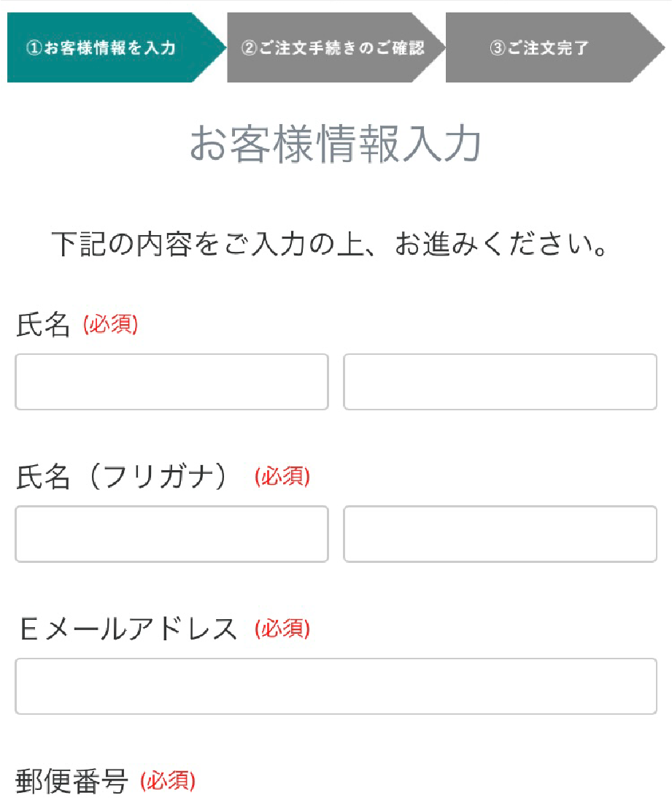Click the お客様情報入力 page heading

click(336, 144)
